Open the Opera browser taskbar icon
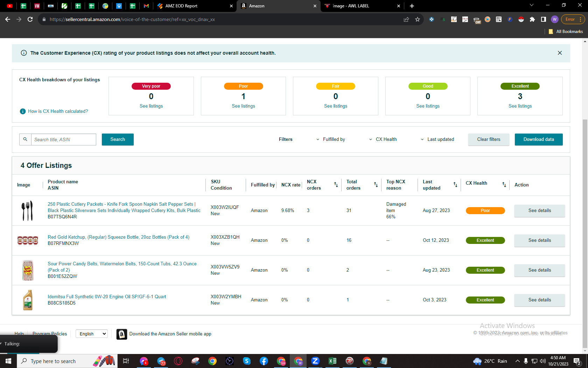588x368 pixels. click(178, 361)
